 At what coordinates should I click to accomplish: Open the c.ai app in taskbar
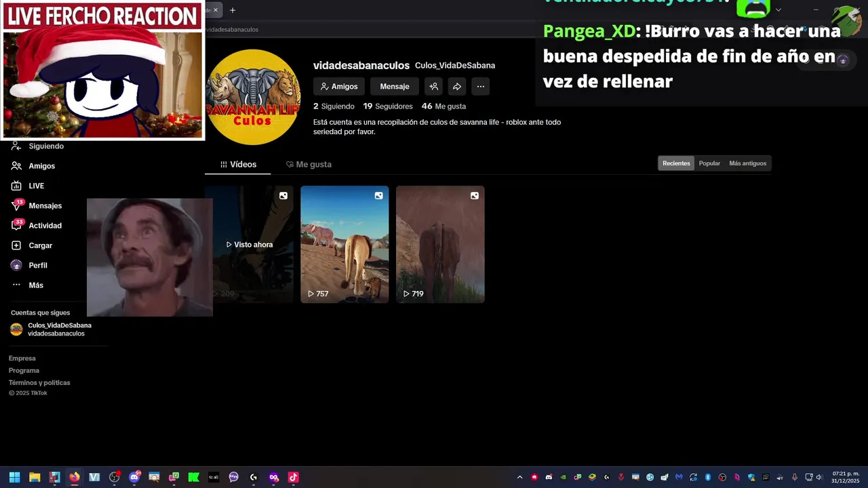214,477
